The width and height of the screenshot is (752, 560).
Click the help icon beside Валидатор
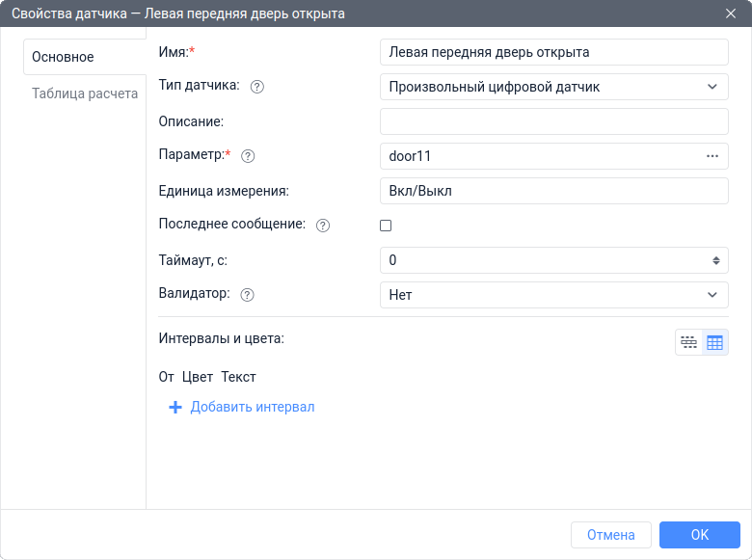click(x=247, y=295)
